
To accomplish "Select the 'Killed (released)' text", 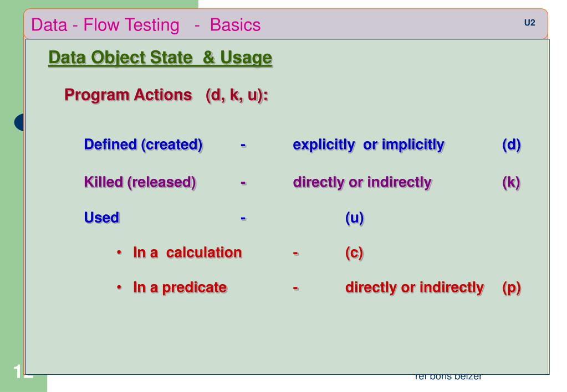I will [x=140, y=182].
